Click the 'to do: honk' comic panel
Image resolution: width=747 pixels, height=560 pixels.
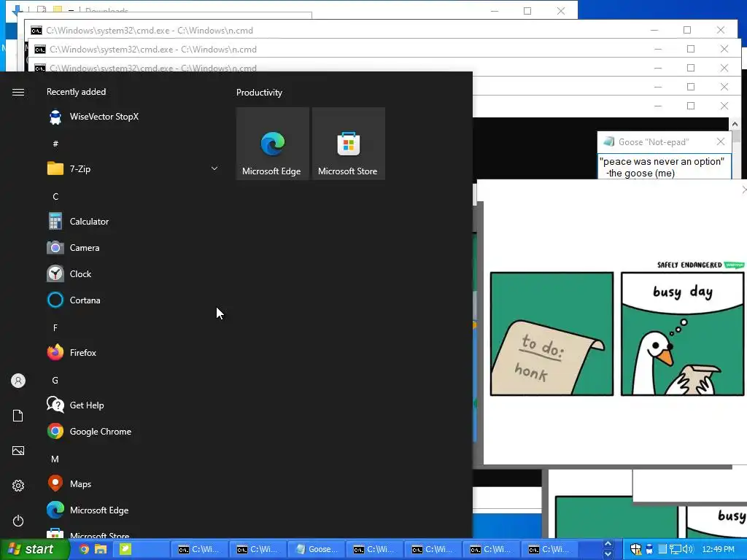[551, 334]
